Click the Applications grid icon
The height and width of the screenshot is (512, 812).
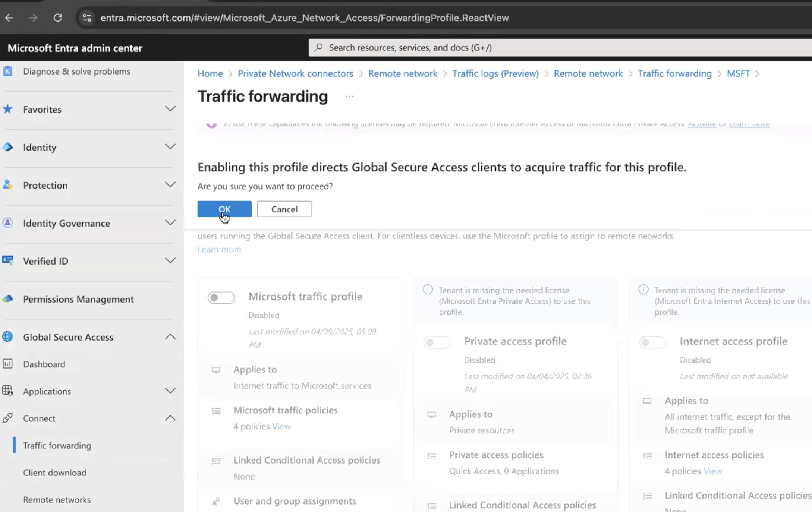pos(8,391)
